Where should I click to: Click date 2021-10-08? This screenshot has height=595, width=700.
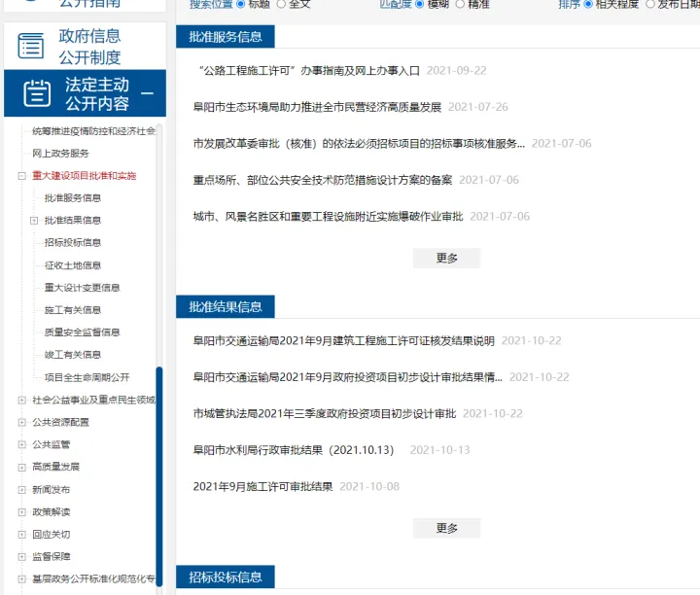click(x=369, y=486)
